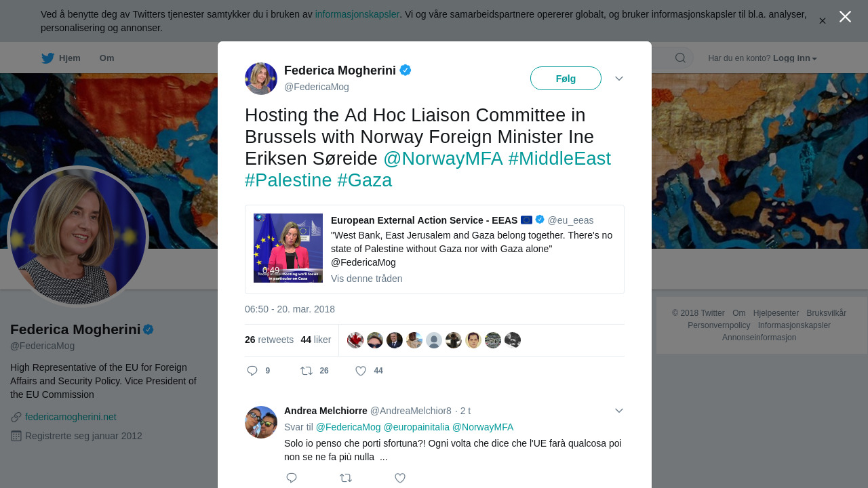The image size is (868, 488).
Task: Play the embedded EEAS video thumbnail
Action: [288, 248]
